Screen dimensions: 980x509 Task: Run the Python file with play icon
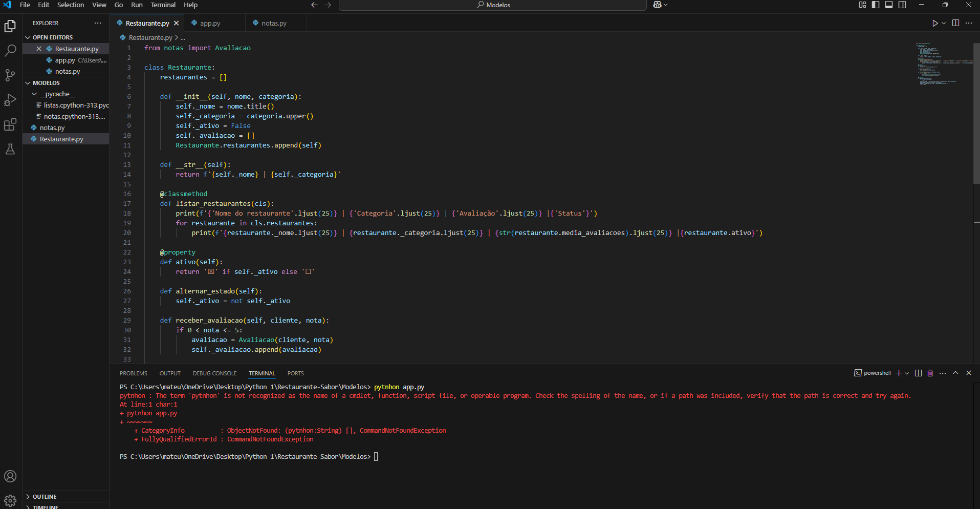(935, 23)
